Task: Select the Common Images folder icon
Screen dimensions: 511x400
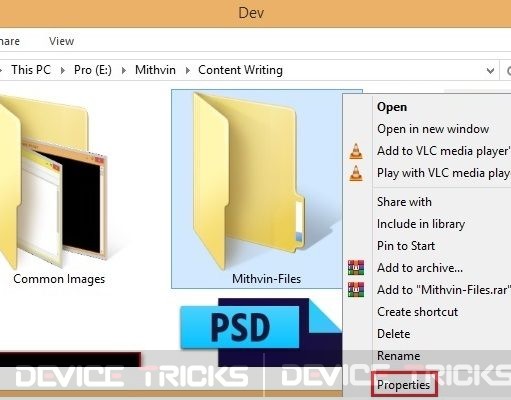Action: click(x=53, y=182)
